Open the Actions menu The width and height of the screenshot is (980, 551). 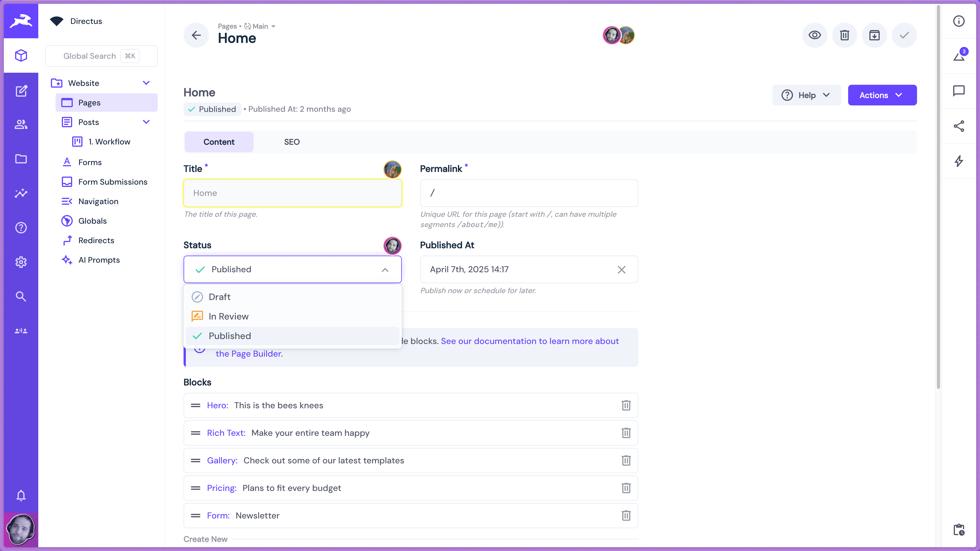pos(882,95)
